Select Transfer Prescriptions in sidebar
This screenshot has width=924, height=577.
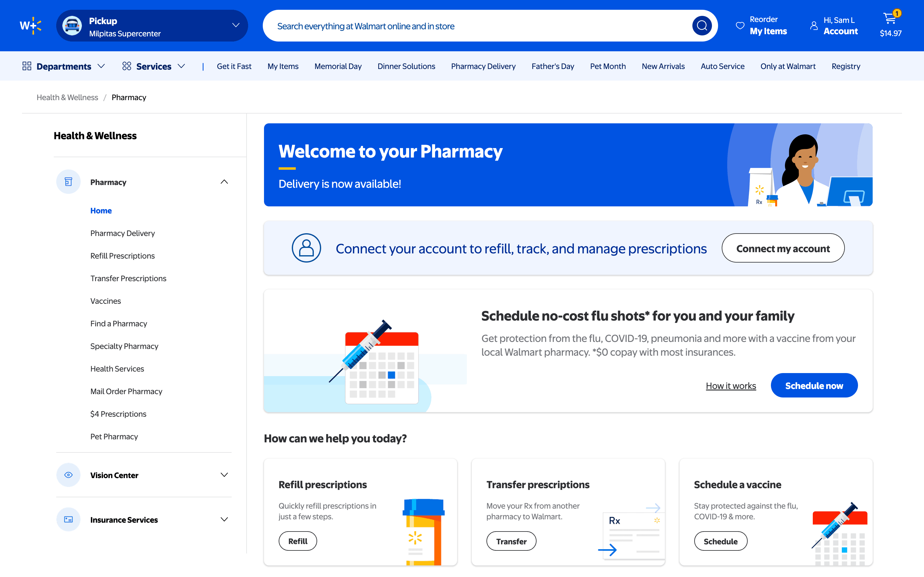pos(128,278)
